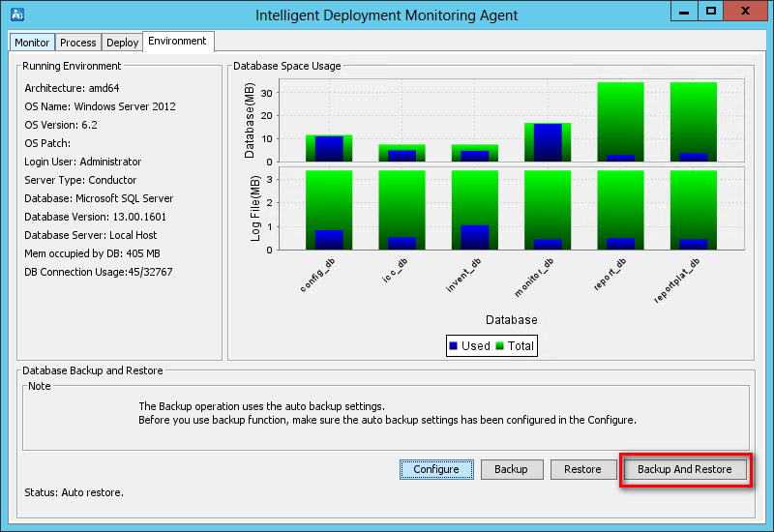Click the report_db axis label
The width and height of the screenshot is (774, 532).
(x=610, y=275)
